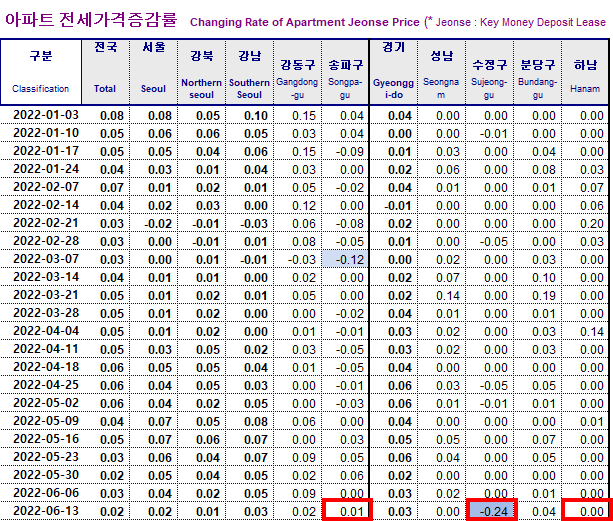The height and width of the screenshot is (521, 613).
Task: Select the 분당구 Bundang-gu header
Action: coord(538,72)
